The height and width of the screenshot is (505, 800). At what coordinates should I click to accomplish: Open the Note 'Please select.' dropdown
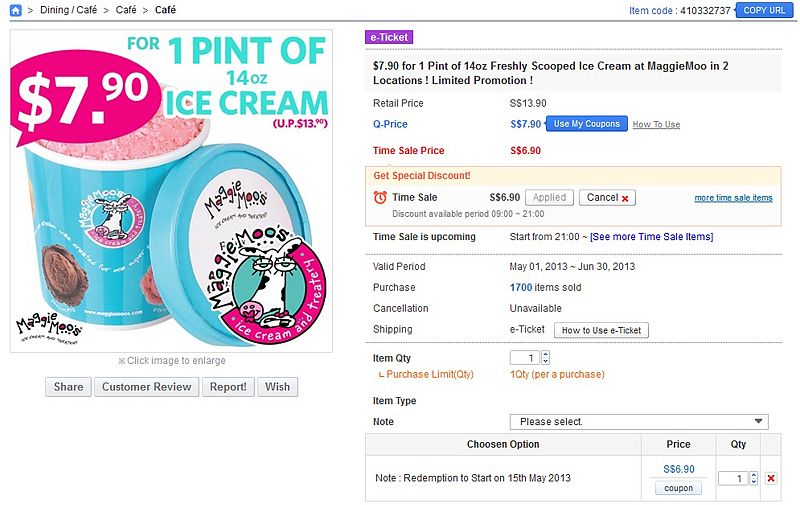[x=639, y=422]
